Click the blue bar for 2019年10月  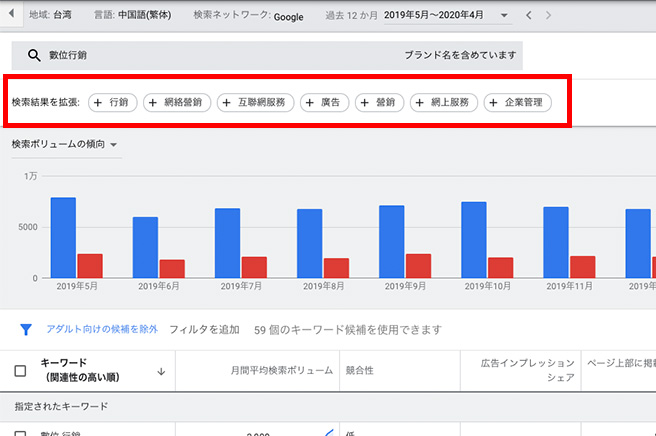474,240
